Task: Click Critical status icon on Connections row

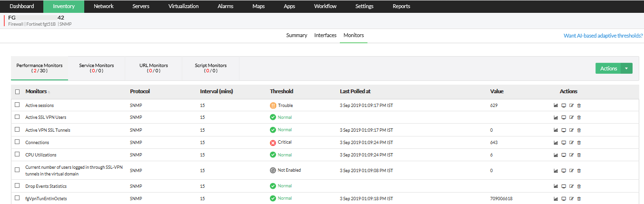Action: (273, 143)
